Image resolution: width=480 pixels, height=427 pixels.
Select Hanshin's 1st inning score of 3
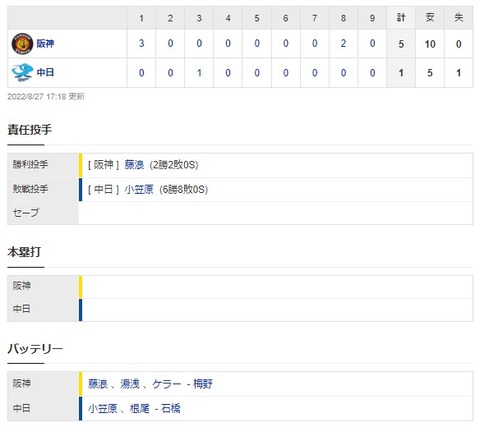(141, 43)
